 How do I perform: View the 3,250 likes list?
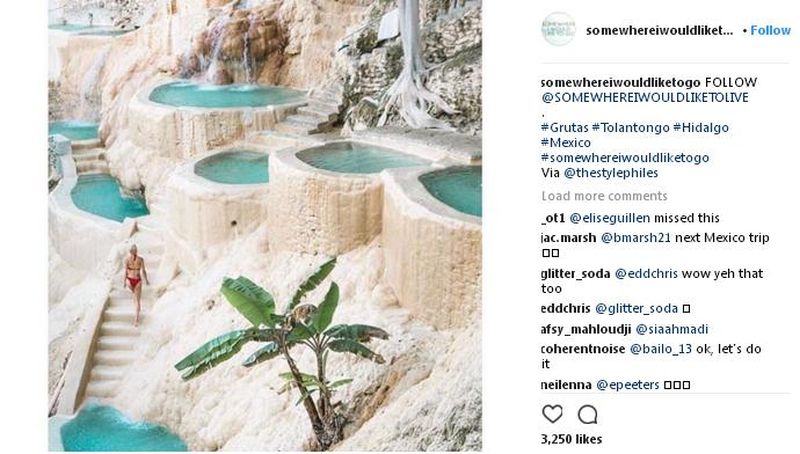click(571, 439)
